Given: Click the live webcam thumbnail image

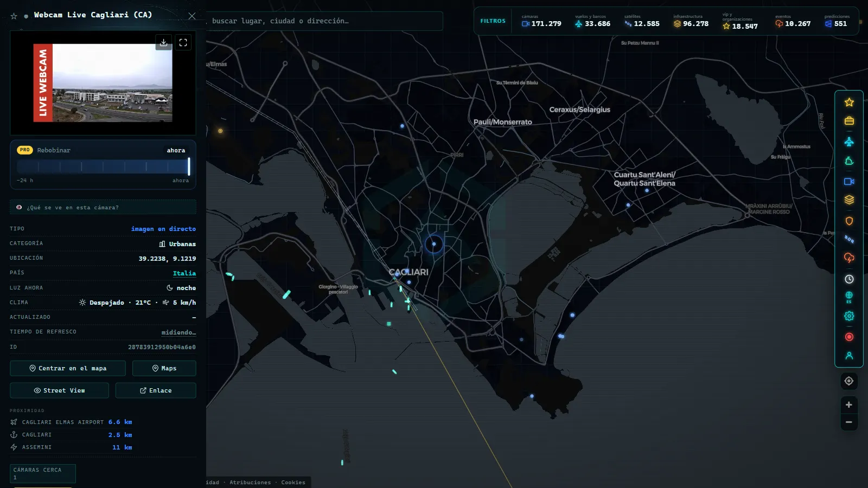Looking at the screenshot, I should point(103,83).
